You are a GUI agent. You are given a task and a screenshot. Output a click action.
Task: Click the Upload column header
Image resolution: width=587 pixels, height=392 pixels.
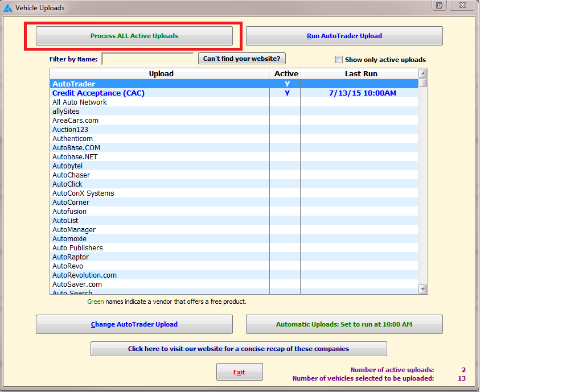pyautogui.click(x=160, y=74)
